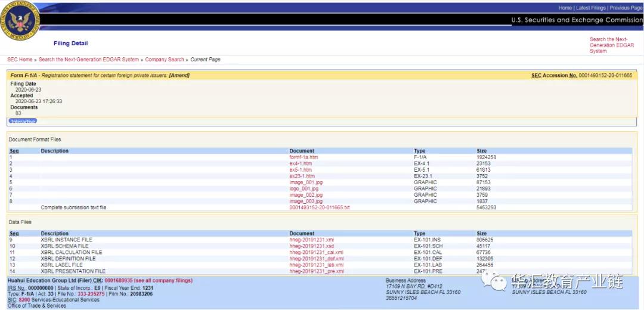The height and width of the screenshot is (310, 644).
Task: Click Huahui Education Group Ltd (Filer) name
Action: click(49, 280)
